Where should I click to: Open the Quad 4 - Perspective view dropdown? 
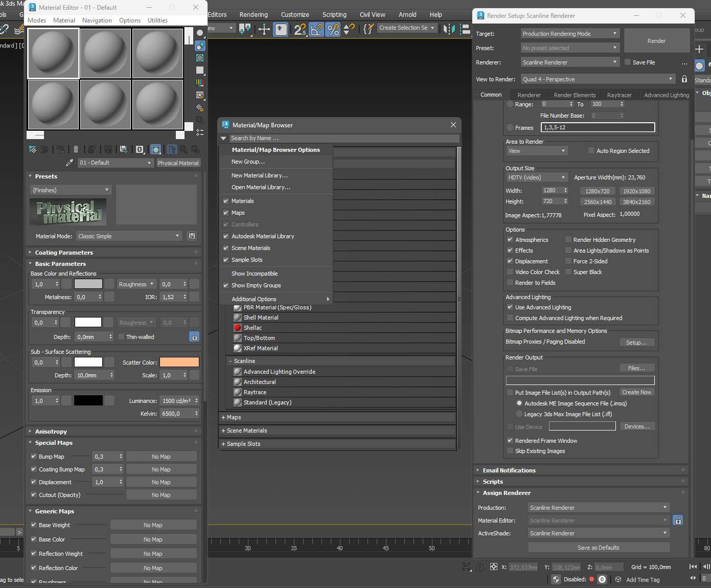pyautogui.click(x=598, y=79)
